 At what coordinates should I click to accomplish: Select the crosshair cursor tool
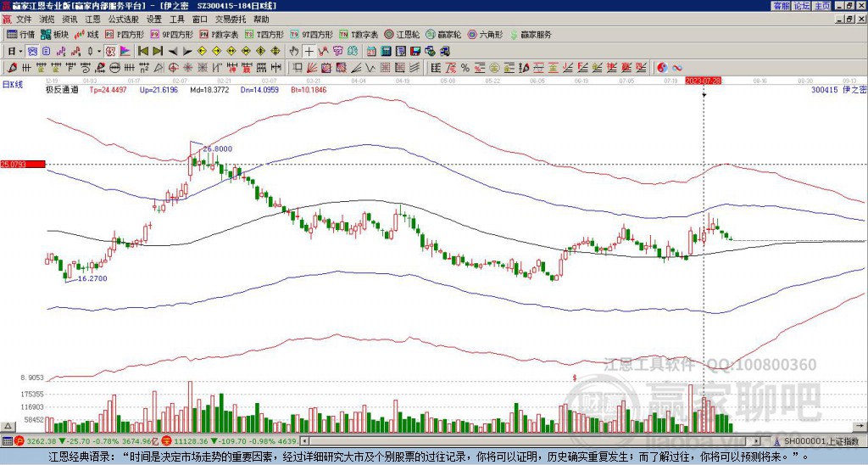(x=309, y=52)
